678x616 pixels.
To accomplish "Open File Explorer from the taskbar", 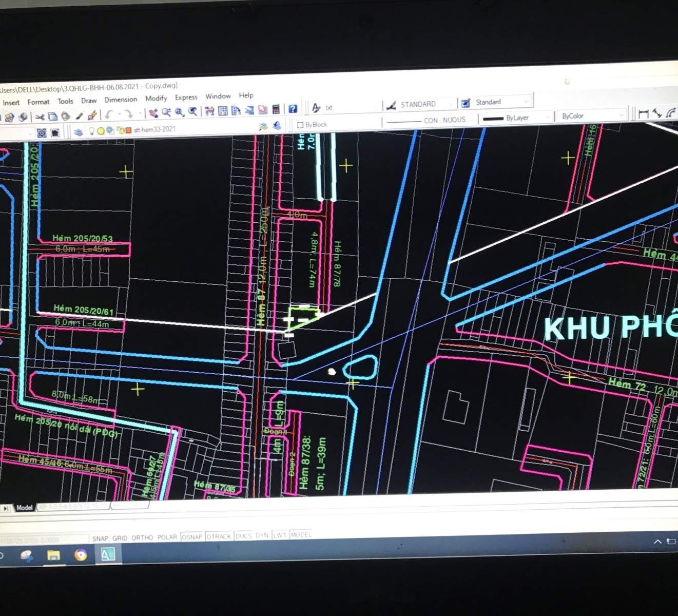I will click(x=53, y=555).
